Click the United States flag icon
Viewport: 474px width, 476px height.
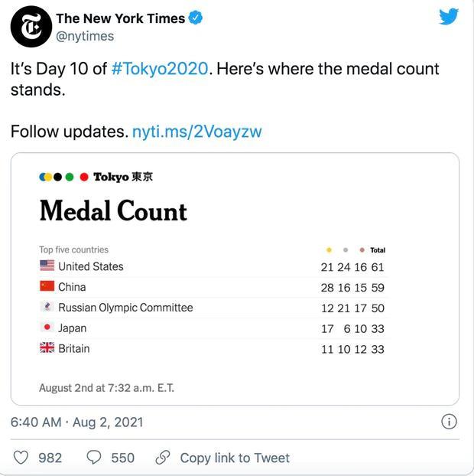pos(47,266)
